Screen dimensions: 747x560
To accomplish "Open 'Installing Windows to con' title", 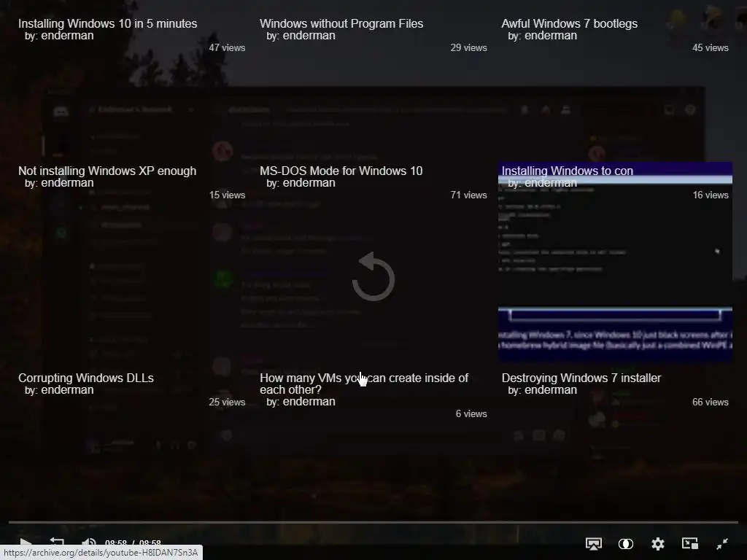I will click(x=568, y=171).
